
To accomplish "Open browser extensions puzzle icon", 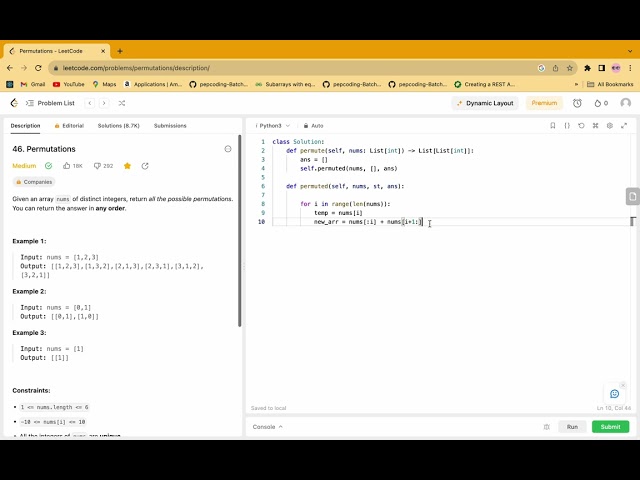I will (x=587, y=68).
